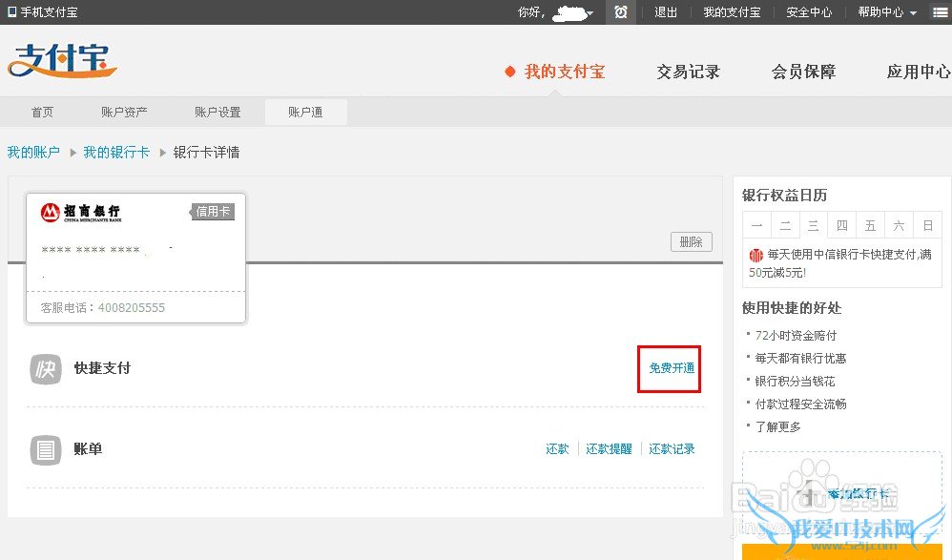Click the 信用卡 tag on card

pyautogui.click(x=213, y=212)
